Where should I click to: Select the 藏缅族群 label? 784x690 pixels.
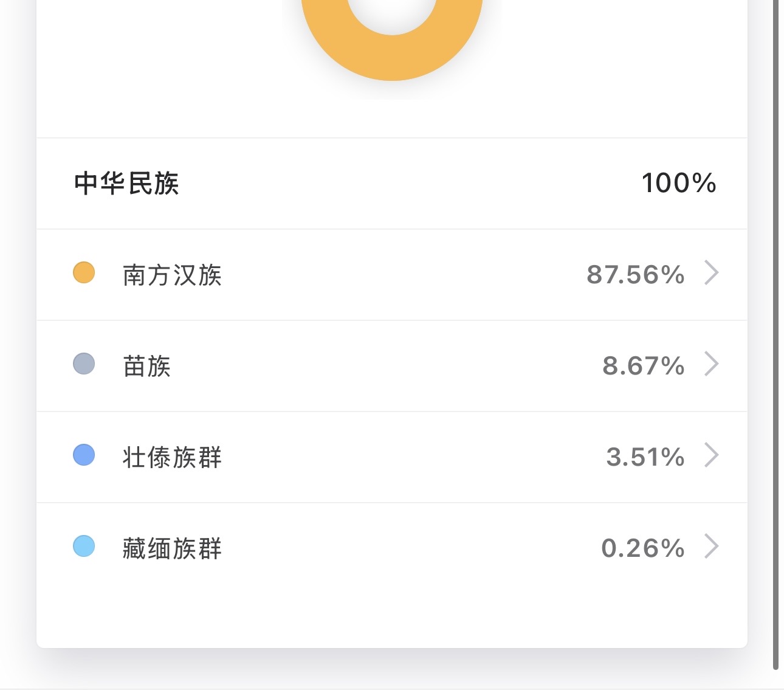point(172,548)
